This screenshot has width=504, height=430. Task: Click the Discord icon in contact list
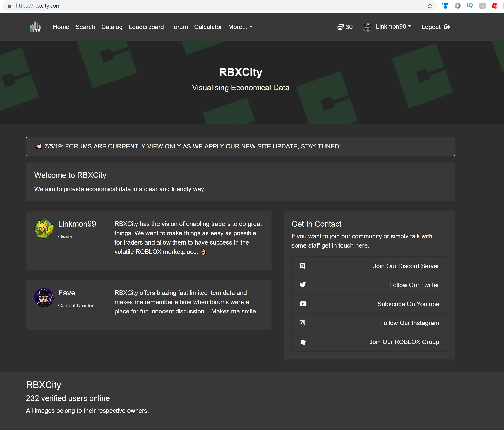click(302, 266)
